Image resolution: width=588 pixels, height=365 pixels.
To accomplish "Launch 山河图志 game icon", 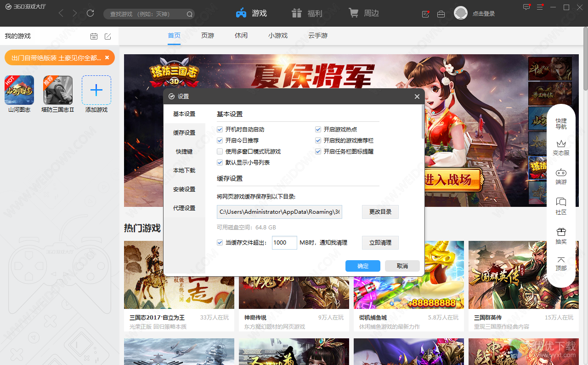I will tap(19, 90).
